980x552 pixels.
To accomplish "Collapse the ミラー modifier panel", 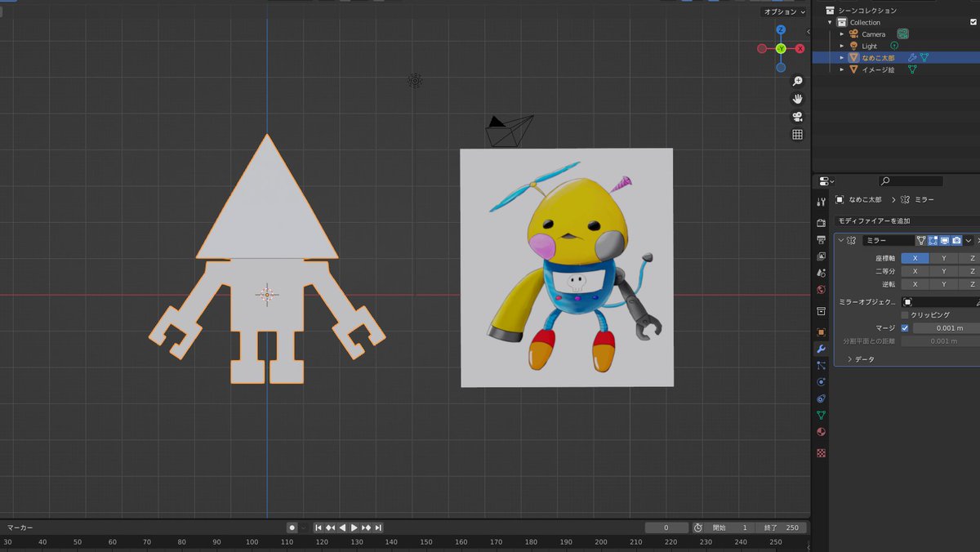I will tap(841, 241).
